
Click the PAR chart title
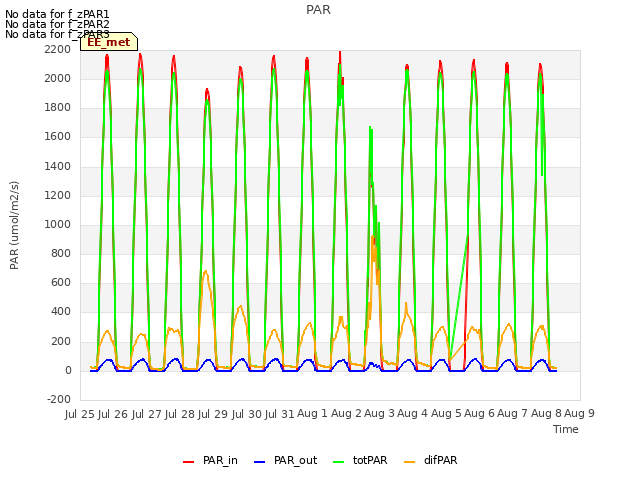click(x=318, y=10)
